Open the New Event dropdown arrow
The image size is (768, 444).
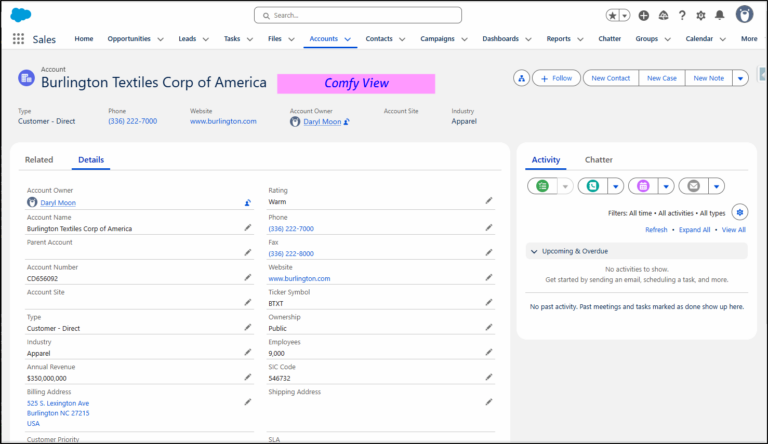pyautogui.click(x=666, y=186)
